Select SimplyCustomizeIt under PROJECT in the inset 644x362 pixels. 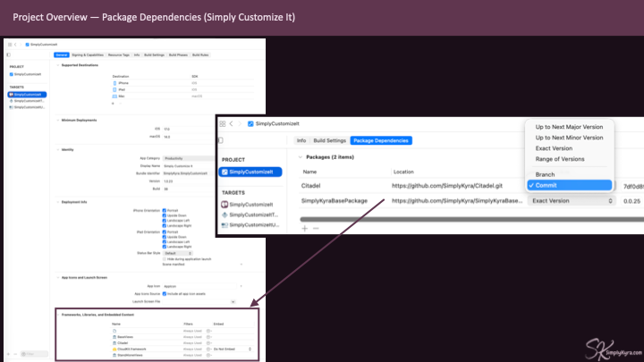coord(250,172)
